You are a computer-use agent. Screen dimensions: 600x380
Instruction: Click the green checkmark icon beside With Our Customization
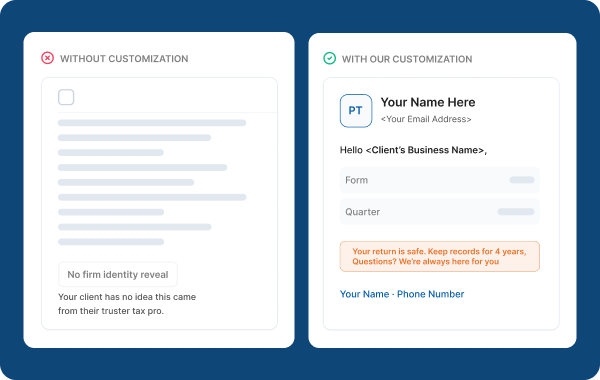point(329,58)
